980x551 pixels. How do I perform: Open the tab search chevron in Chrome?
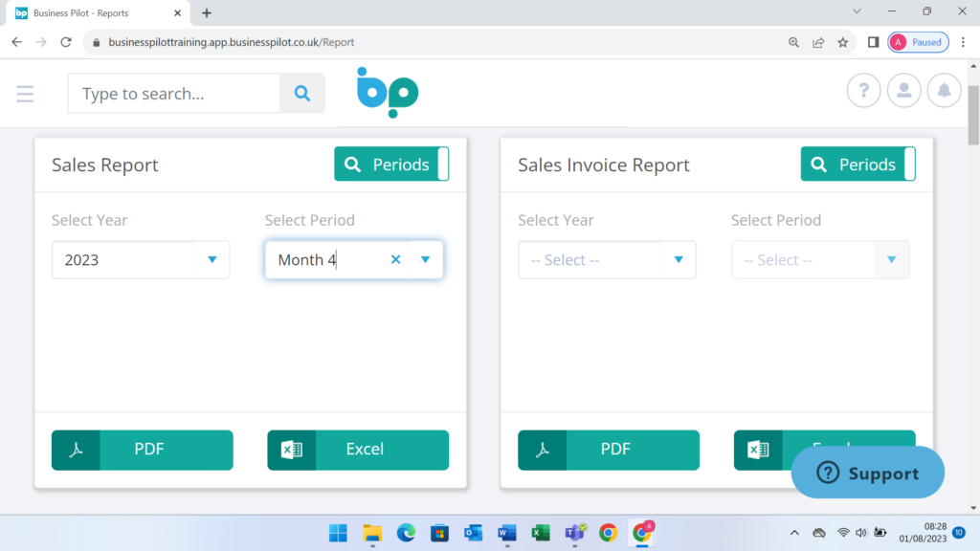coord(857,11)
